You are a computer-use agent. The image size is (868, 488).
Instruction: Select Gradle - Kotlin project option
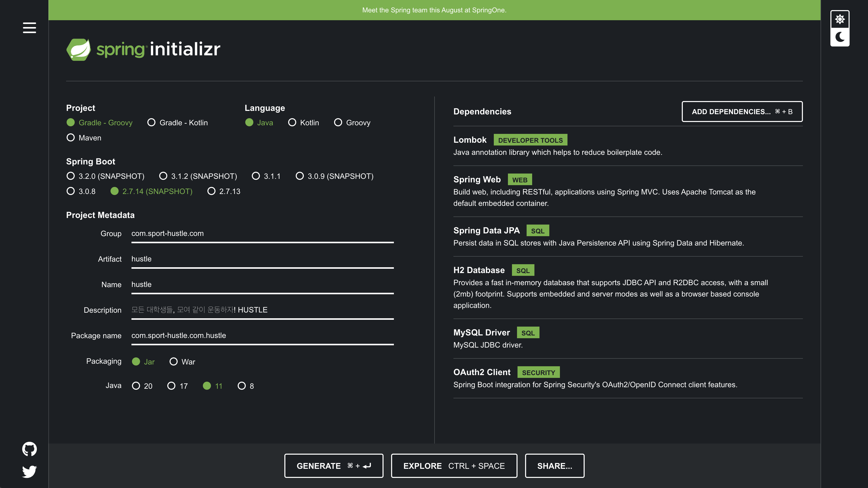point(152,123)
